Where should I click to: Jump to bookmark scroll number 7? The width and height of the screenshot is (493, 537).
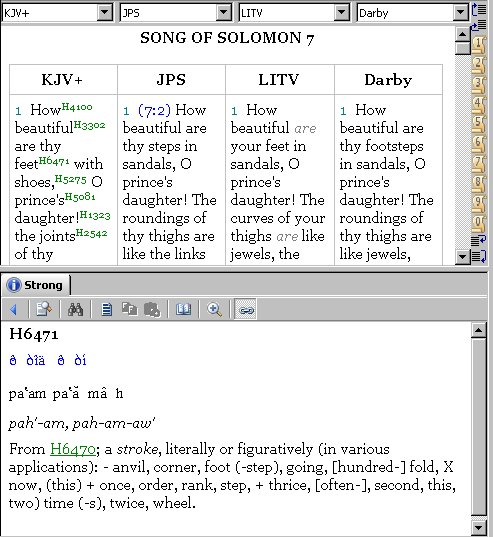[x=479, y=164]
